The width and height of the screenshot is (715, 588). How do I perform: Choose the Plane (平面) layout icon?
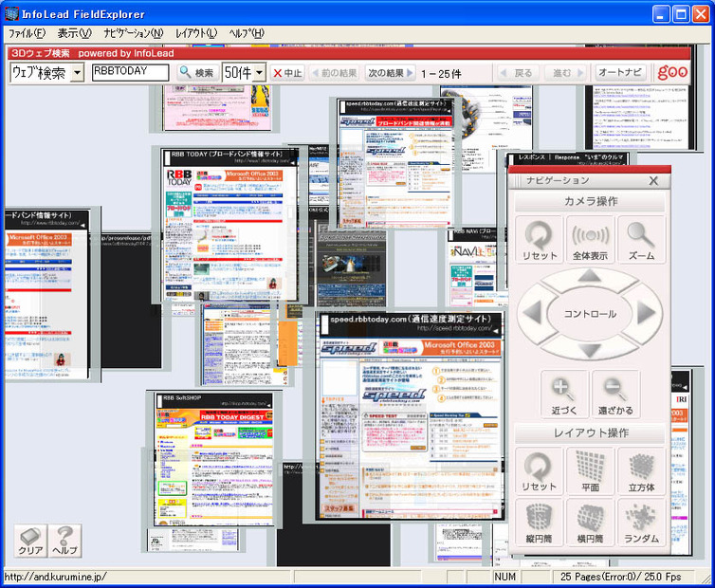click(x=590, y=471)
